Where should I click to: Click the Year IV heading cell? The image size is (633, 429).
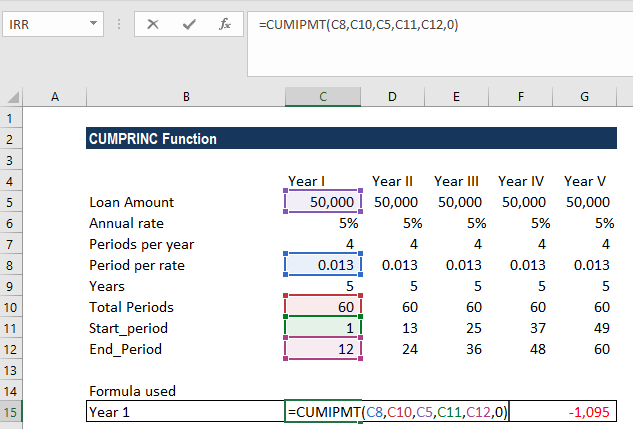point(521,181)
